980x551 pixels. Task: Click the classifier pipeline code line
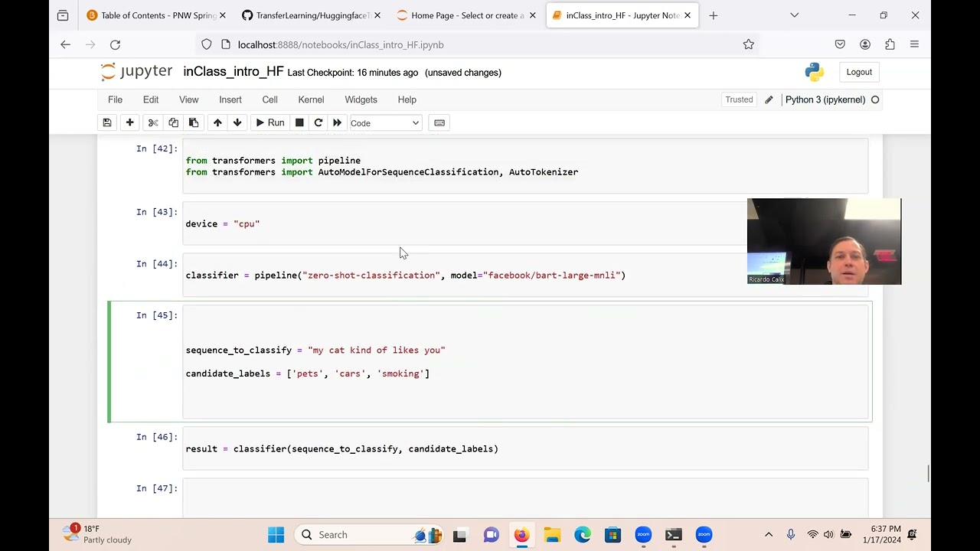click(405, 275)
